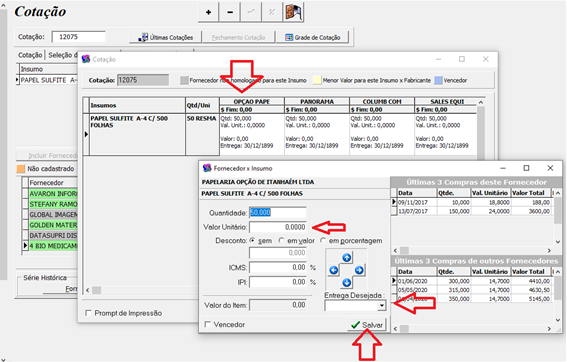The height and width of the screenshot is (362, 567).
Task: Open Últimas Cotações
Action: tap(166, 37)
